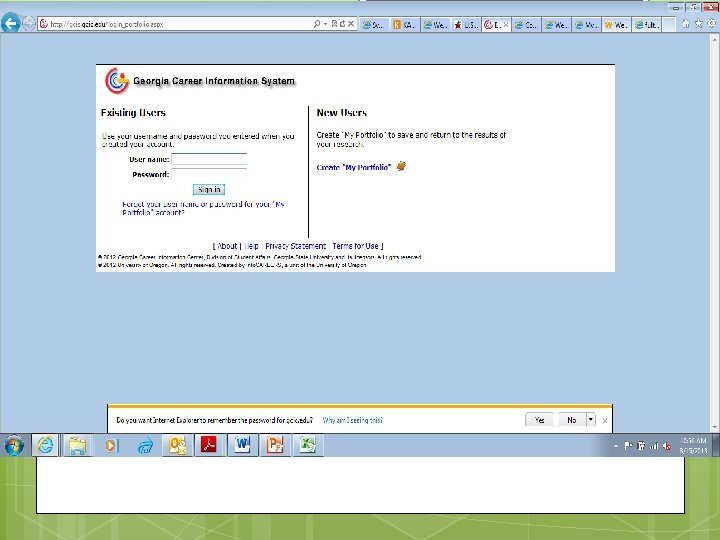Switch to the last 'fult..' browser tab
Image resolution: width=720 pixels, height=540 pixels.
coord(647,25)
